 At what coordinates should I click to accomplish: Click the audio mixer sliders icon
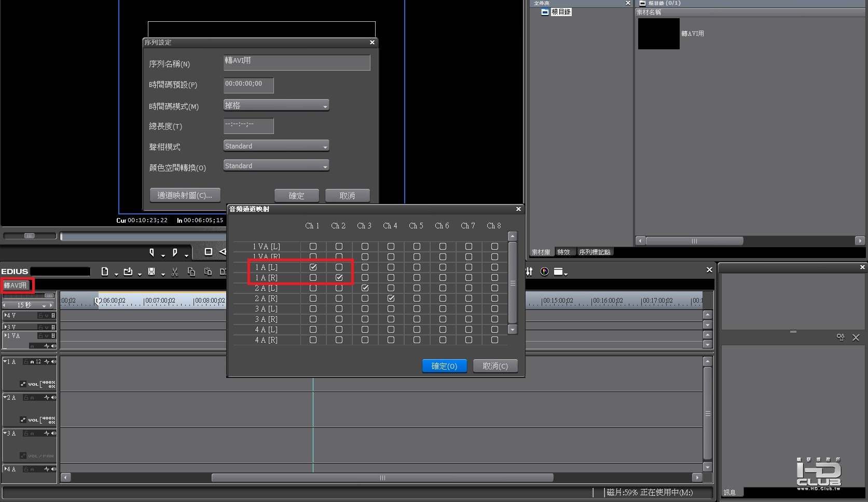click(x=529, y=272)
